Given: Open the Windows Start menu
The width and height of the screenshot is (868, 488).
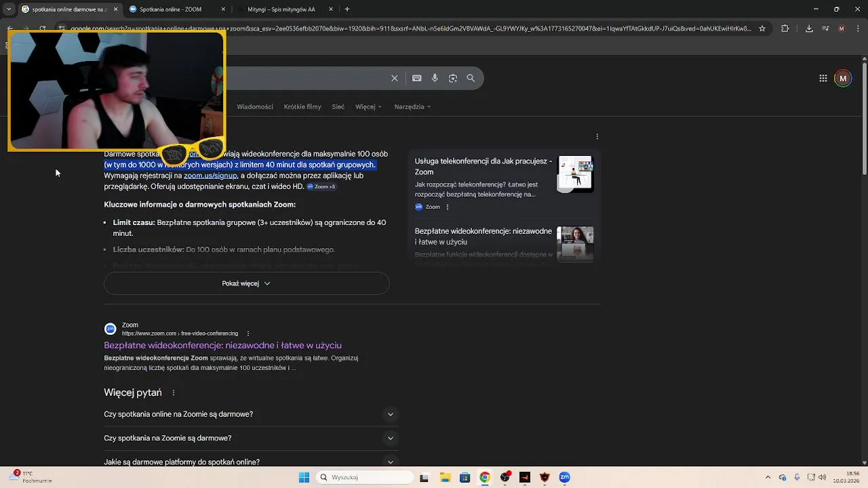Looking at the screenshot, I should pyautogui.click(x=304, y=477).
